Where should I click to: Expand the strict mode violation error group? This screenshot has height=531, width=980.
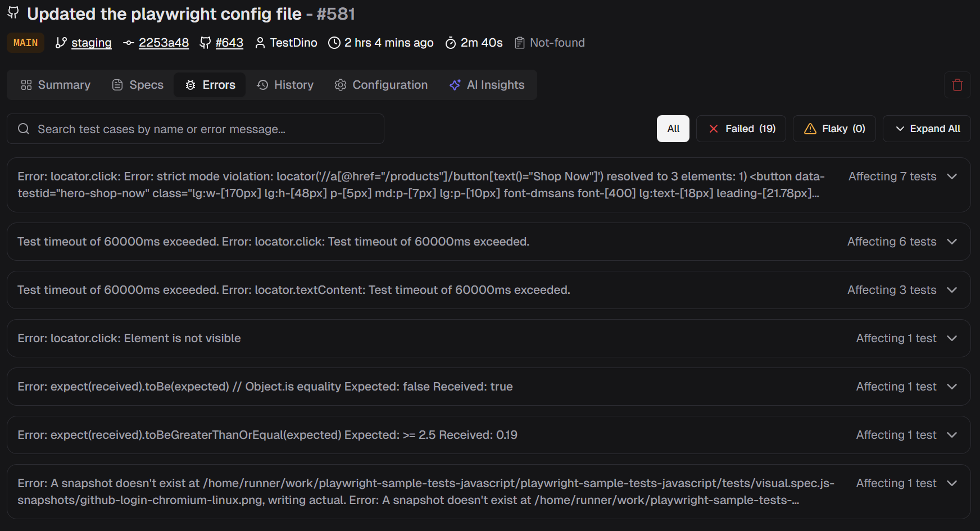click(x=951, y=176)
